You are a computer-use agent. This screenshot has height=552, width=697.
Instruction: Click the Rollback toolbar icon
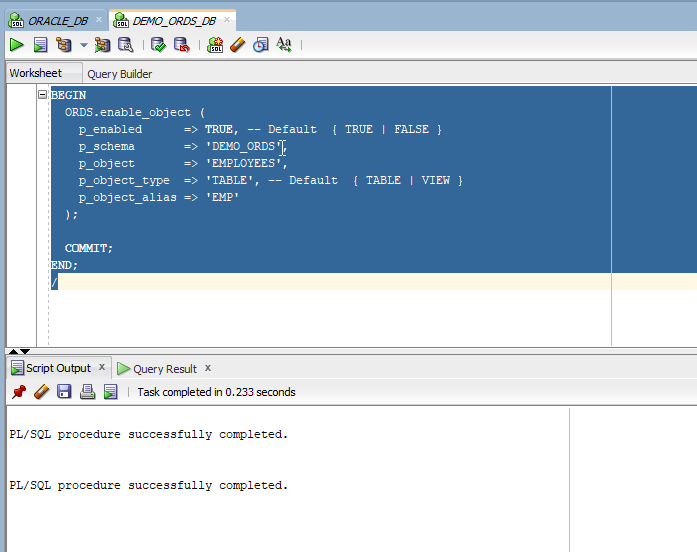[181, 44]
